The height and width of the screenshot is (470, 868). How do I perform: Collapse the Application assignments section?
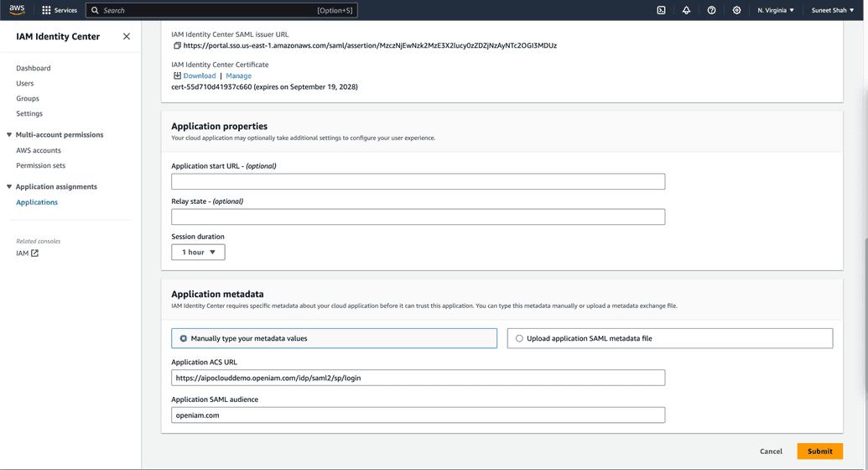coord(9,186)
